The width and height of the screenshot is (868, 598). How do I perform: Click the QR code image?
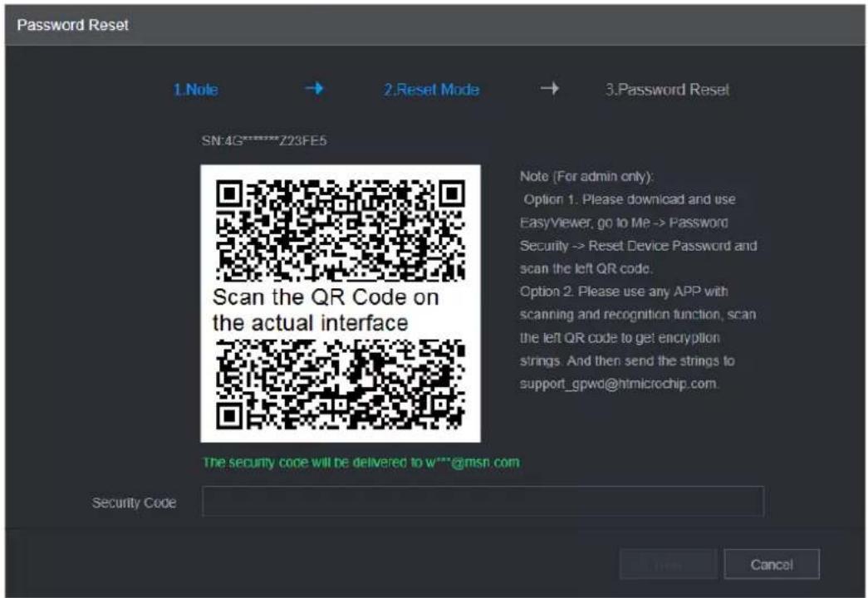point(341,303)
